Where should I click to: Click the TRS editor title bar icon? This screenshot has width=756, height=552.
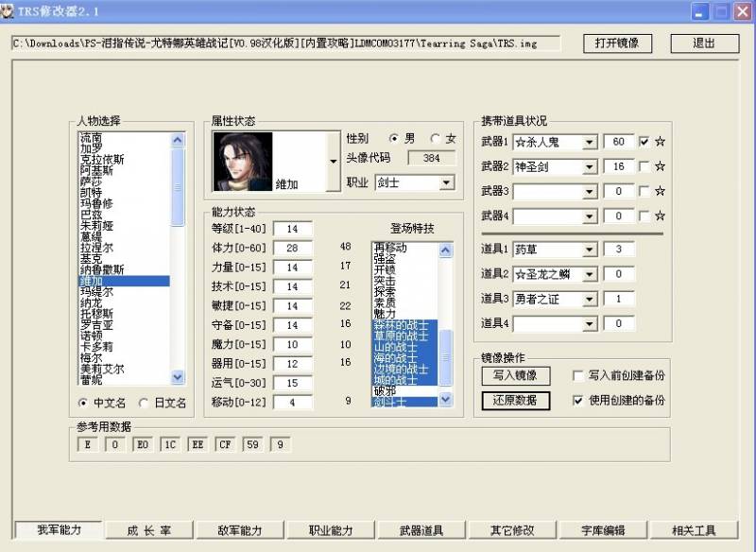point(9,10)
